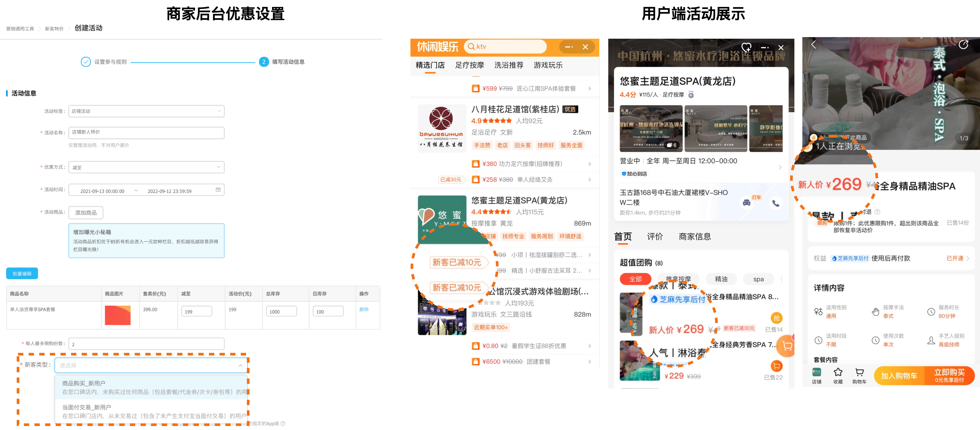Select the 精油 filter chip
This screenshot has width=980, height=430.
click(x=721, y=279)
